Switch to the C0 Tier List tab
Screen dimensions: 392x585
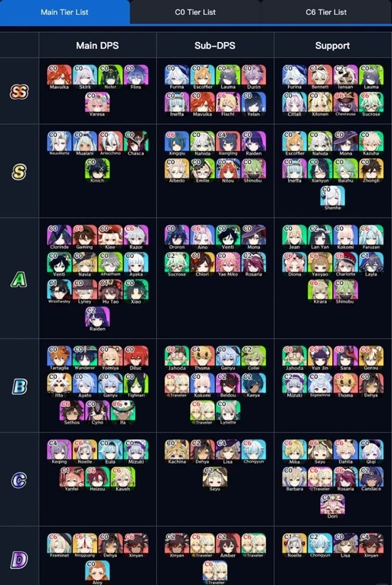[195, 12]
